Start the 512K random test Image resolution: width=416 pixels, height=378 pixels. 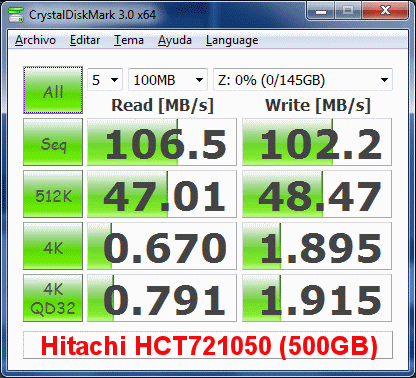coord(53,194)
